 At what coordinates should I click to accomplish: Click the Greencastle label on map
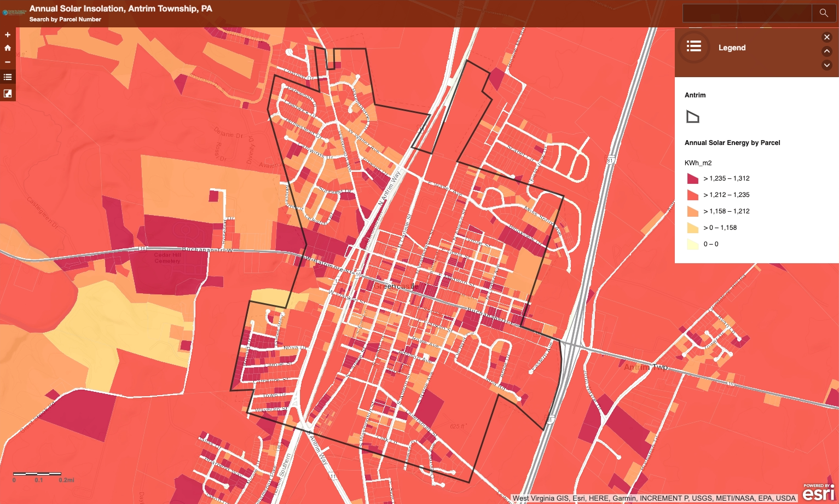[x=396, y=286]
